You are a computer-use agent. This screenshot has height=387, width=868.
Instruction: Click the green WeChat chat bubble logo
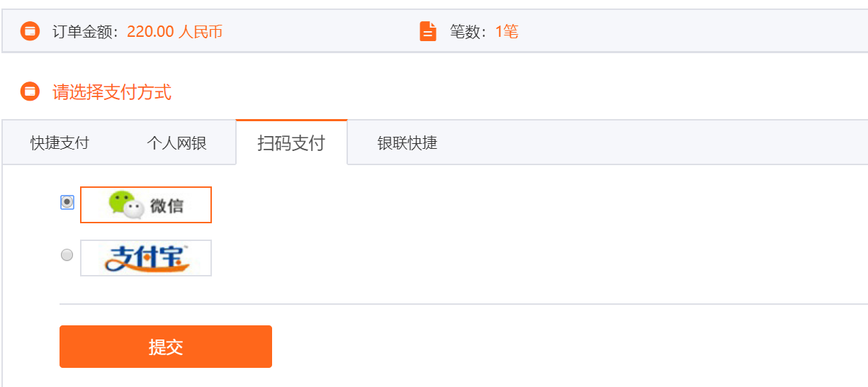pyautogui.click(x=126, y=205)
